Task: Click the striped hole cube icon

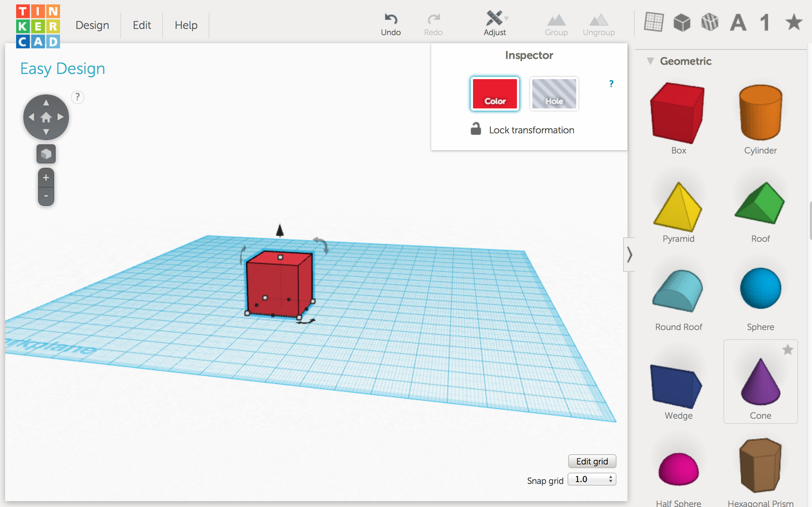Action: 709,22
